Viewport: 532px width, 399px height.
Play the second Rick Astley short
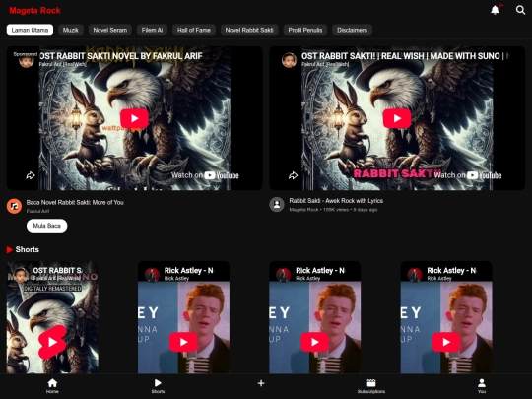point(315,342)
